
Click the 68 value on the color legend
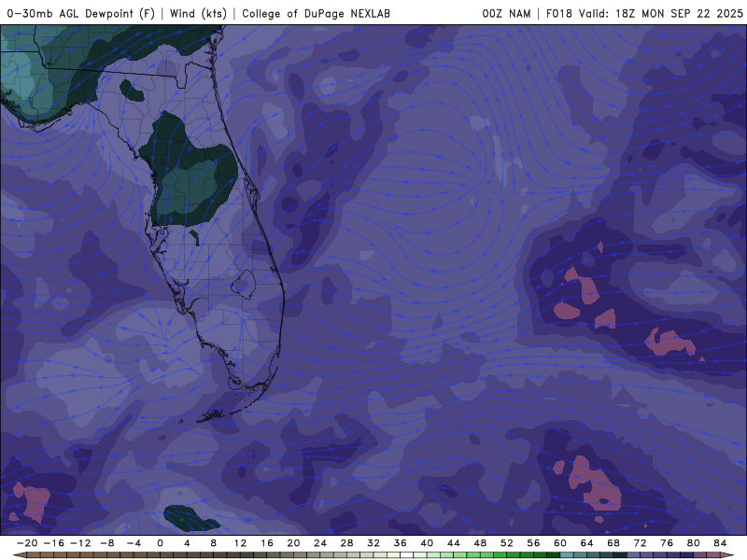pyautogui.click(x=613, y=543)
